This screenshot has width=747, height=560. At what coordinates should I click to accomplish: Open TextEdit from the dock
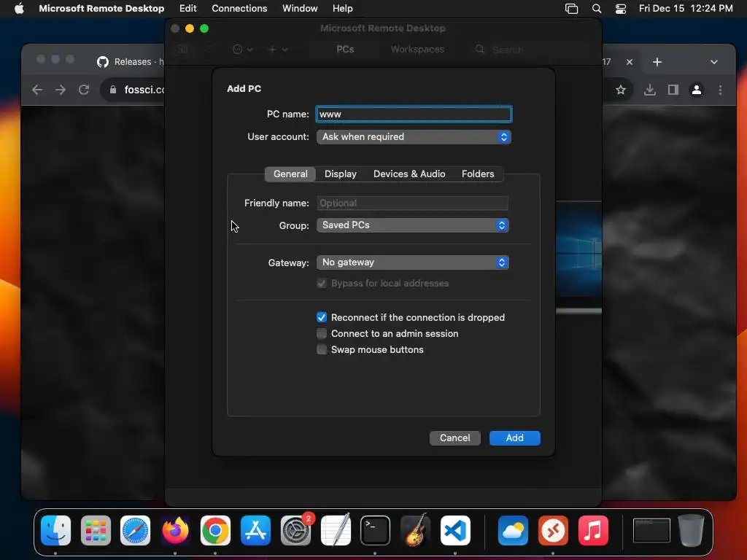coord(336,530)
